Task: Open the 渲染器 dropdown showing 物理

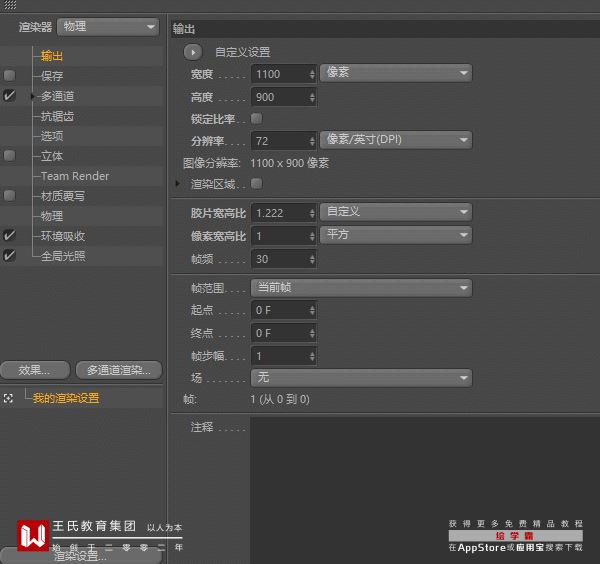Action: pyautogui.click(x=108, y=27)
